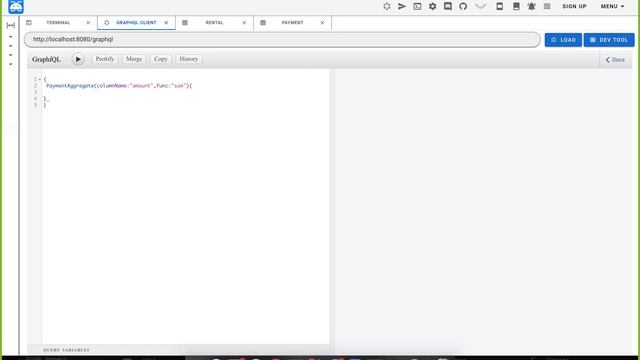Close the Rental tab

244,22
